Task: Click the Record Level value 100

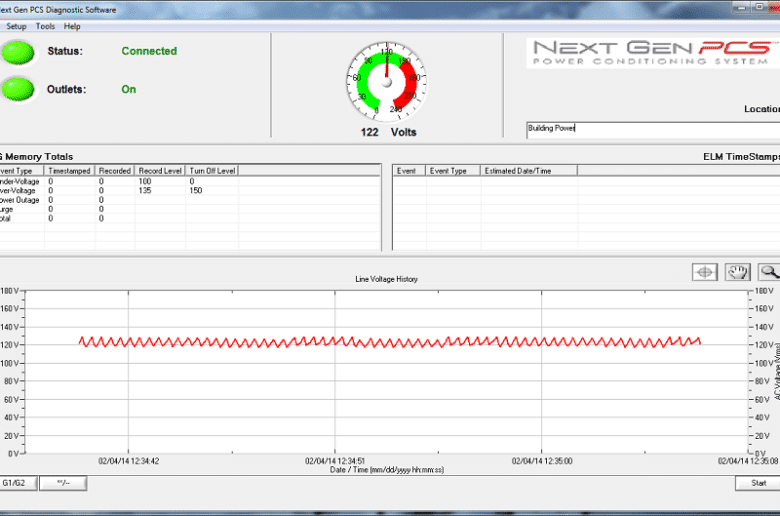Action: [x=145, y=182]
